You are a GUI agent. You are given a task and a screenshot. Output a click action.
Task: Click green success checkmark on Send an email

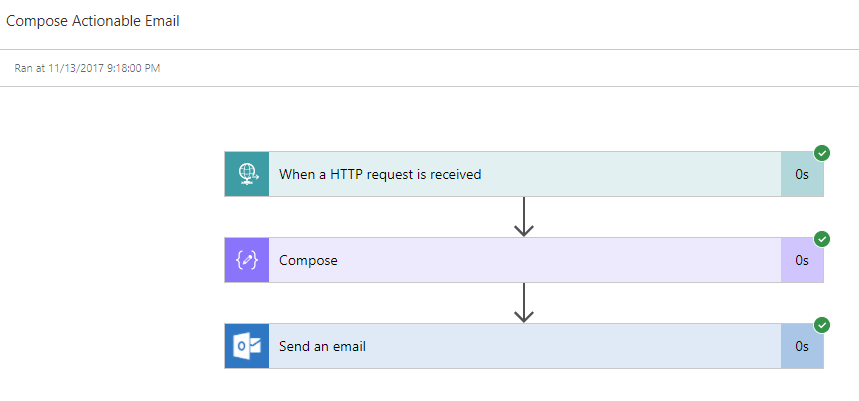coord(822,325)
